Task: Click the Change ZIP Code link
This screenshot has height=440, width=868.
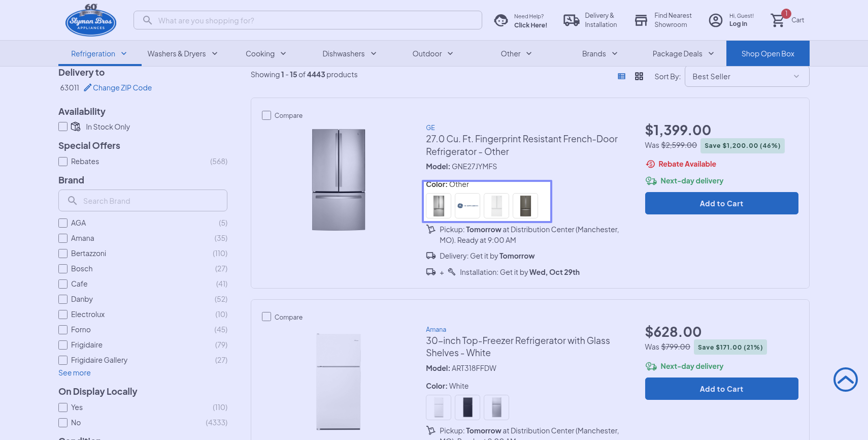Action: (x=122, y=88)
